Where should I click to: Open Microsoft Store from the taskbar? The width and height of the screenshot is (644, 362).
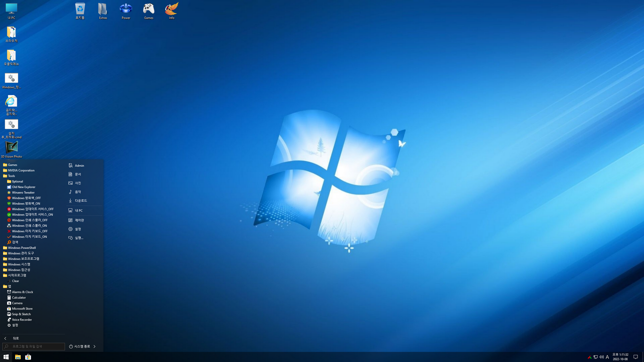point(28,357)
